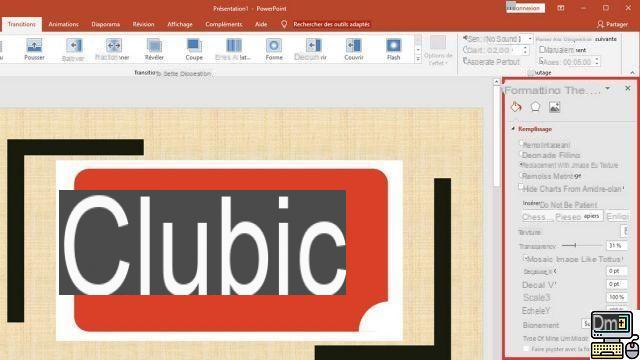
Task: Apply the transition between Coupe and Forme
Action: tap(233, 49)
